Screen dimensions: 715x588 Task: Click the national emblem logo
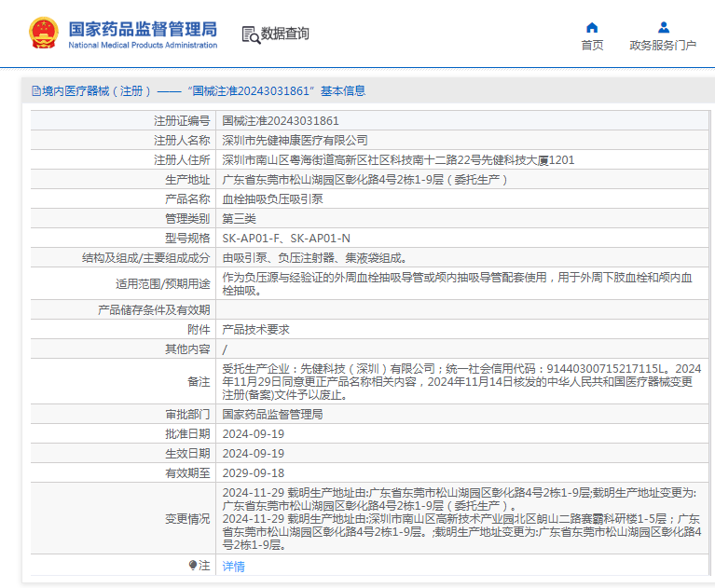[43, 33]
